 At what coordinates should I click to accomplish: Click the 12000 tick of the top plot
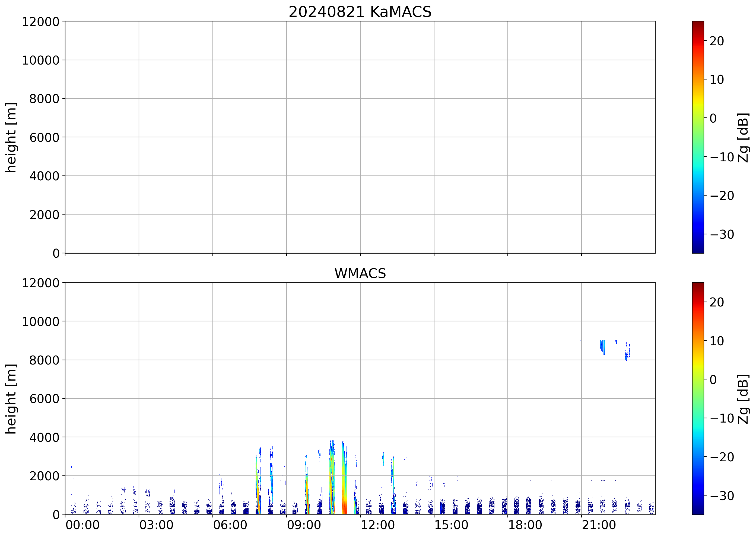click(x=40, y=22)
